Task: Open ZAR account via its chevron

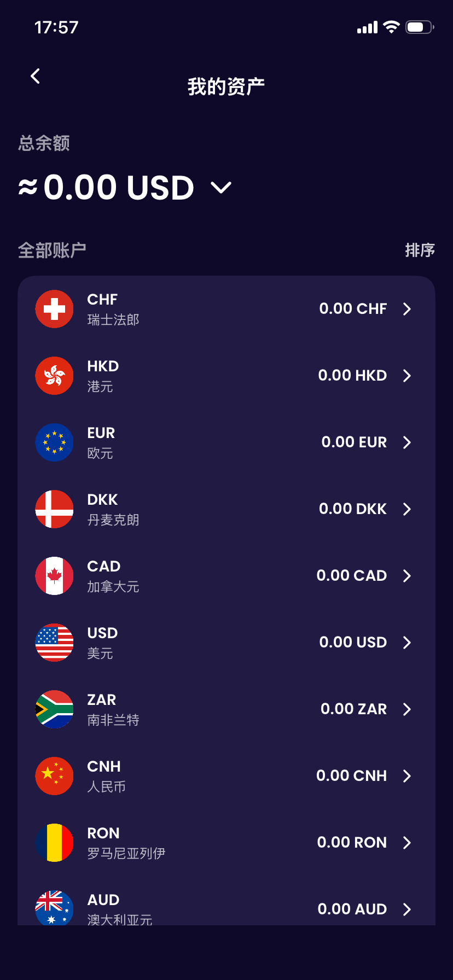Action: 406,709
